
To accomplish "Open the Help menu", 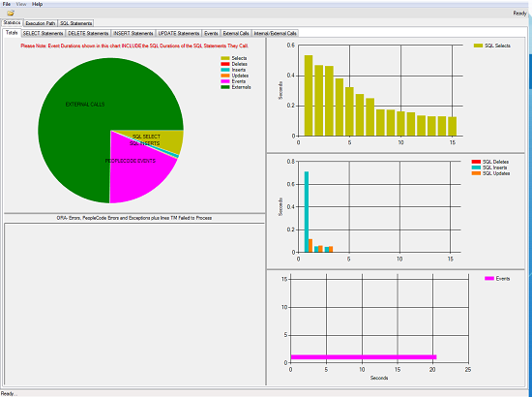I will click(37, 4).
